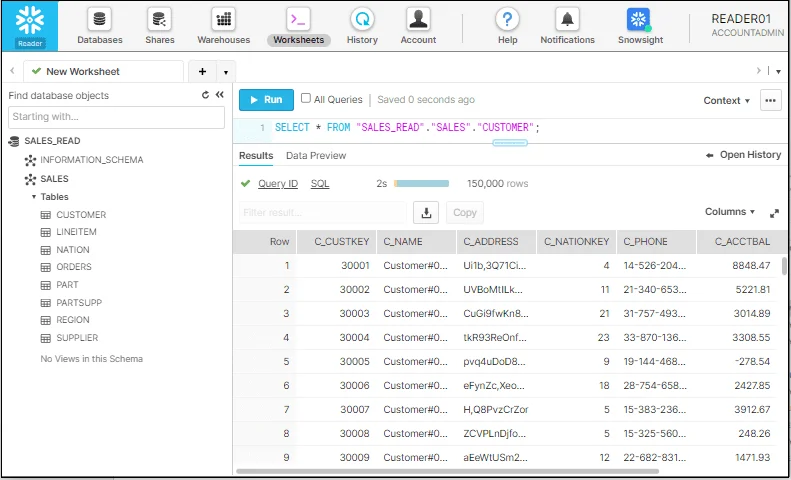Sort by the C_NAME column header

click(x=416, y=242)
